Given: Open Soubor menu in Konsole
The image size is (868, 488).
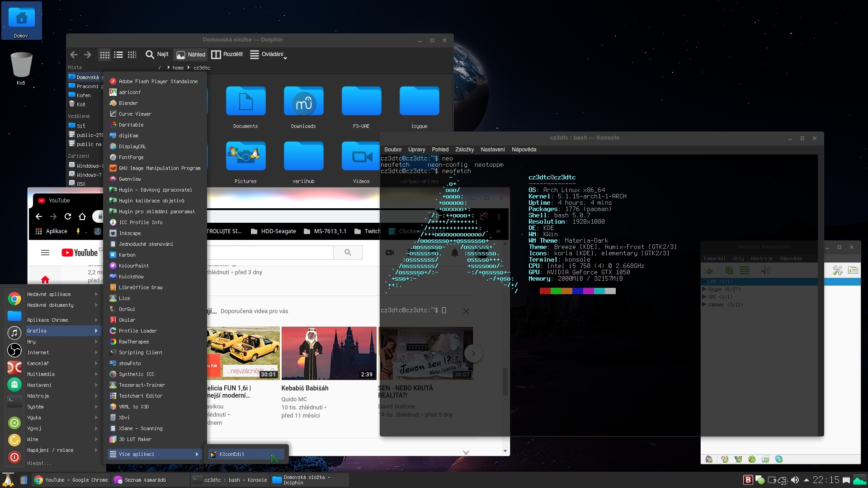Looking at the screenshot, I should [393, 150].
